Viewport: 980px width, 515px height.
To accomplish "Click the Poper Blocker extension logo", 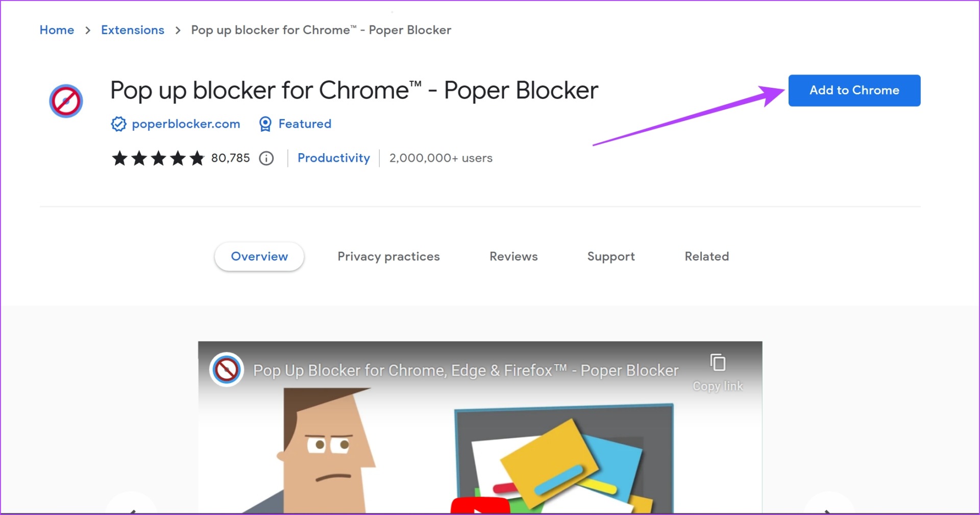I will pyautogui.click(x=66, y=101).
